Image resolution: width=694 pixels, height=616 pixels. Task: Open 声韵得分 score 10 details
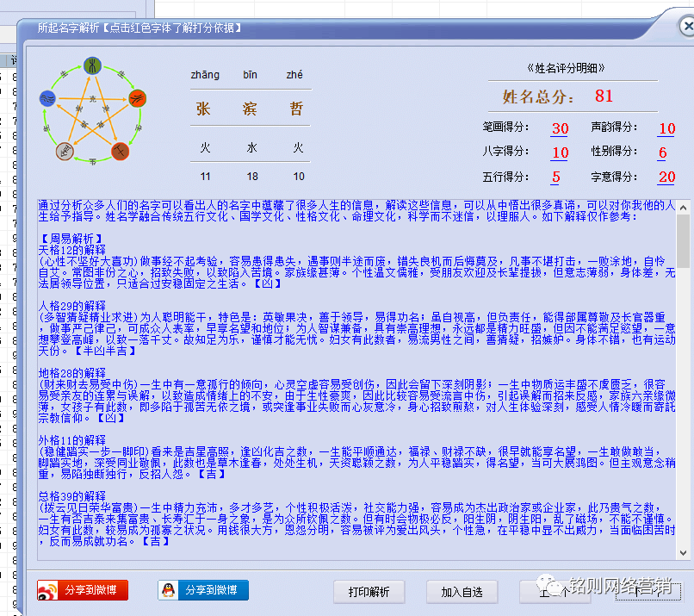click(666, 128)
